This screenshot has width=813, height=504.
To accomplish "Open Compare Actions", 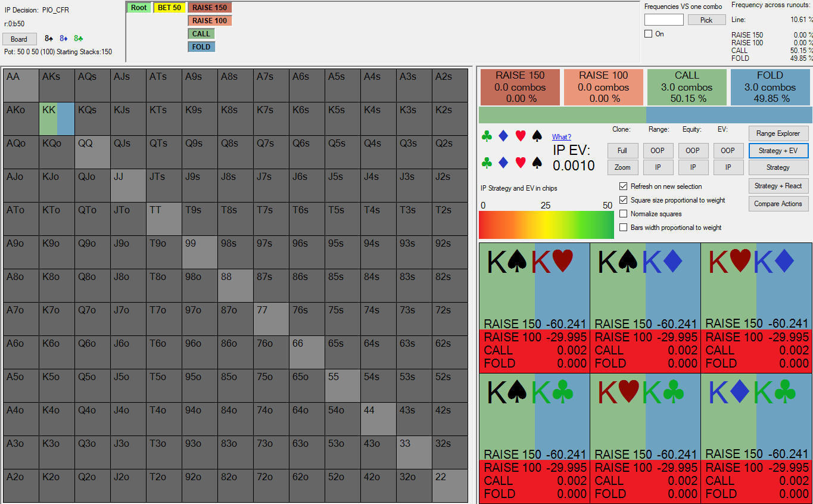I will pyautogui.click(x=778, y=204).
